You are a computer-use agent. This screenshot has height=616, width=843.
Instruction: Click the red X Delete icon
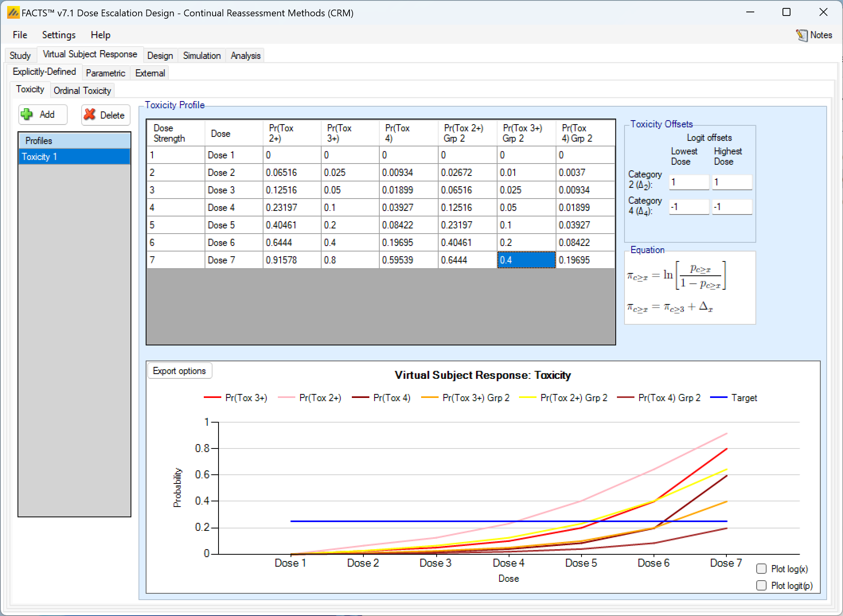pos(90,115)
